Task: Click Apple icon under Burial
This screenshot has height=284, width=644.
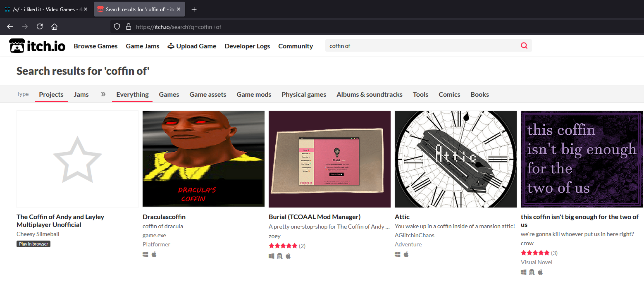Action: point(289,256)
